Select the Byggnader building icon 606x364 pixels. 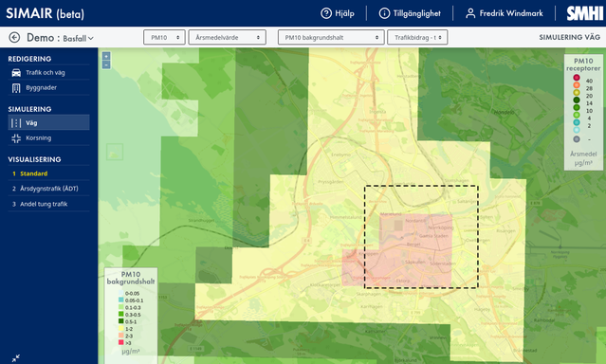16,88
